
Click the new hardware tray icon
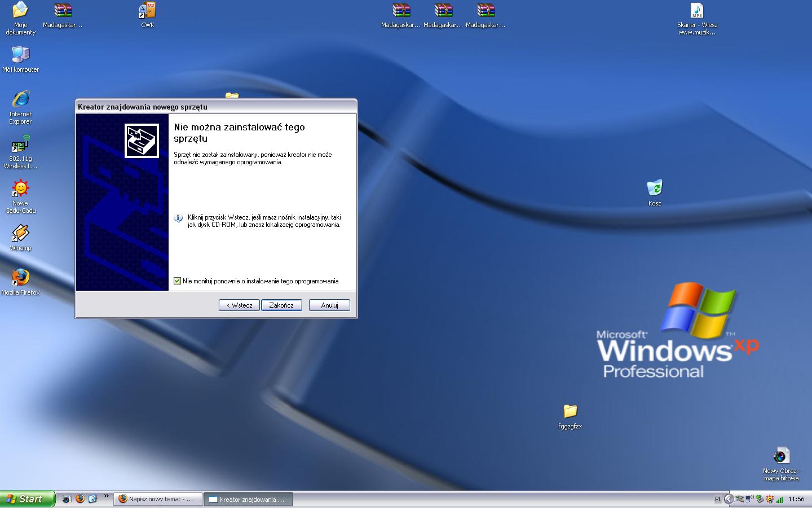(740, 499)
